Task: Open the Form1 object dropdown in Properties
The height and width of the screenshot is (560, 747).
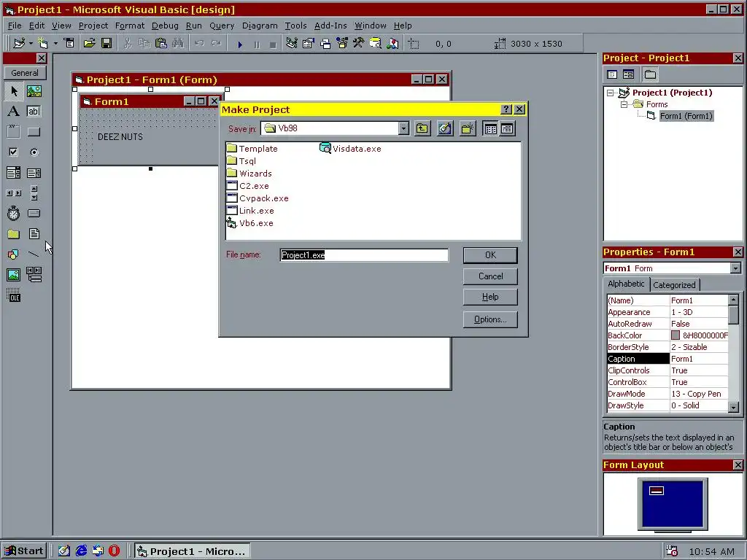Action: (735, 268)
